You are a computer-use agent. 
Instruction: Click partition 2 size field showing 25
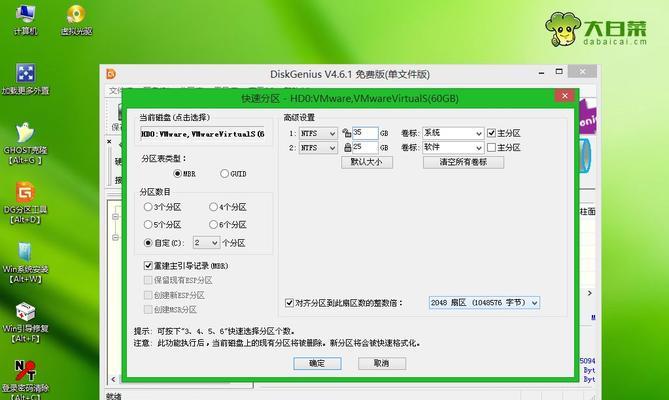[365, 147]
